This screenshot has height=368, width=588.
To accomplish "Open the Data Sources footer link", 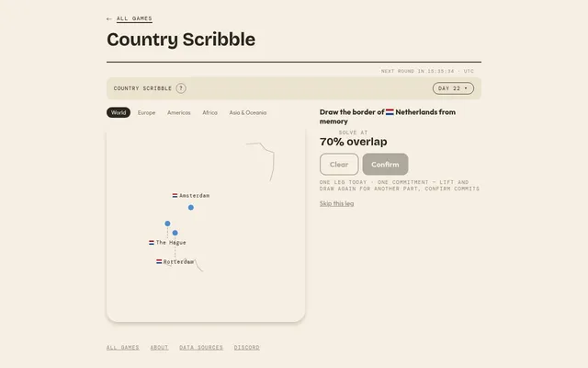I will 201,348.
